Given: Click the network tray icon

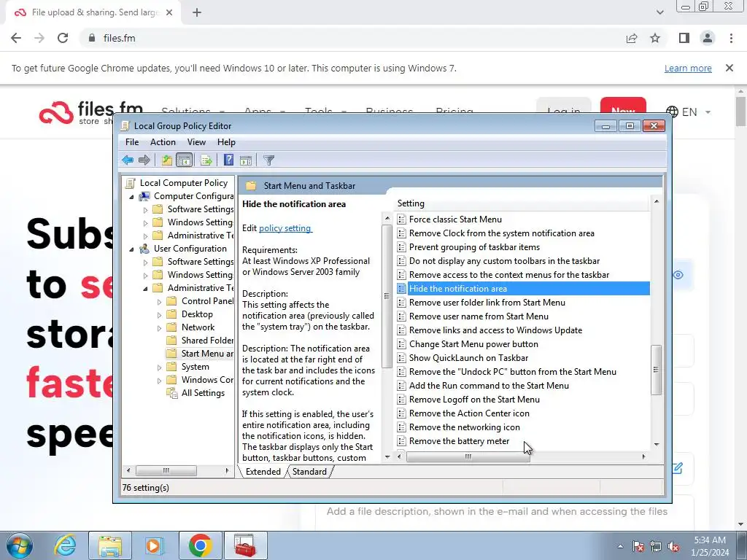Looking at the screenshot, I should (x=656, y=546).
